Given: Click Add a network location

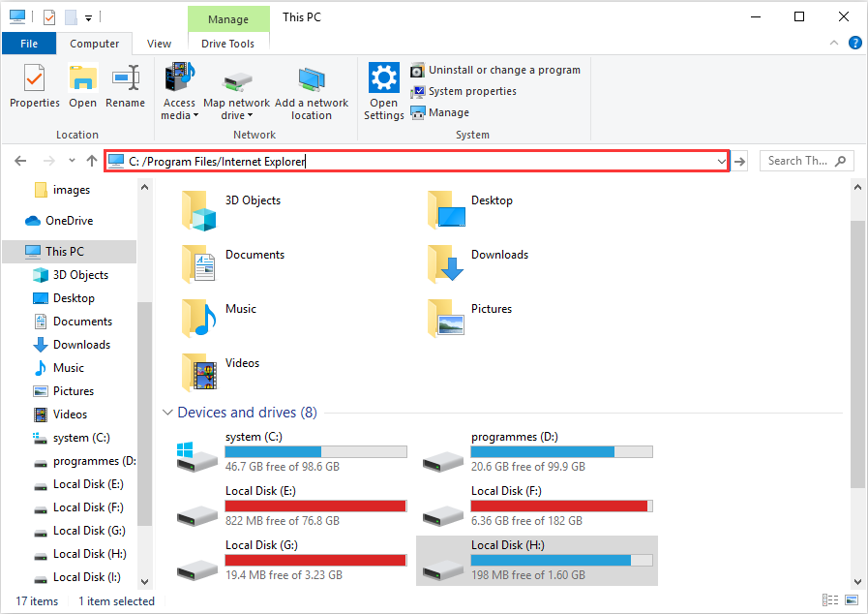Looking at the screenshot, I should [x=312, y=92].
